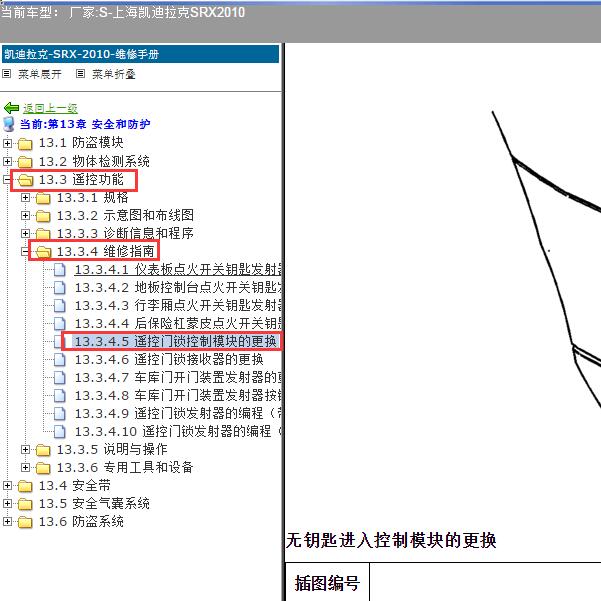
Task: Click the folder icon of 13.3.3 诊断信息和程序
Action: tap(43, 233)
